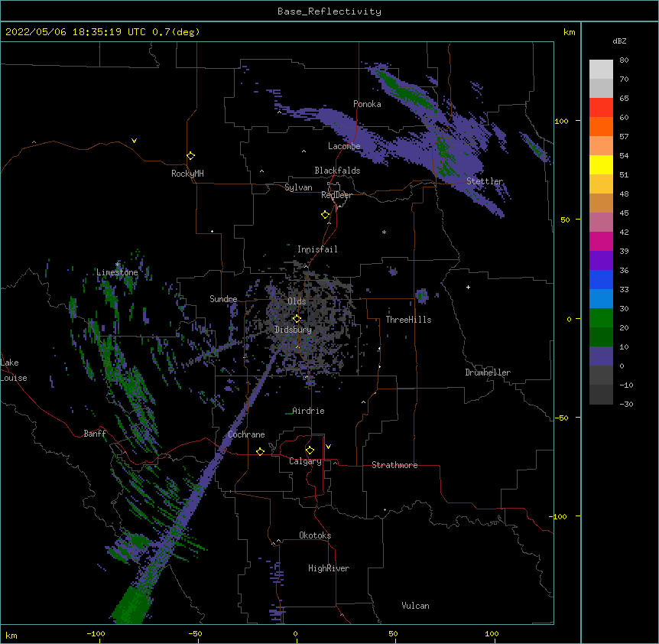Click the Stettler city label
The height and width of the screenshot is (644, 659).
[485, 181]
